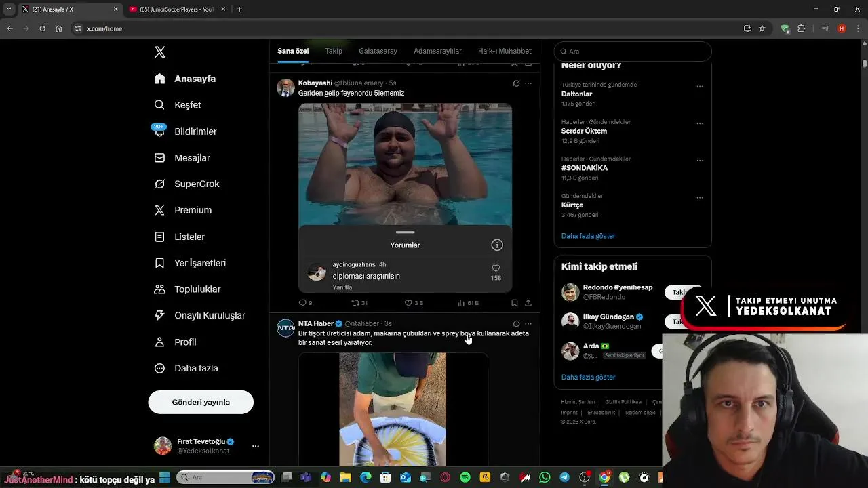Screen dimensions: 868x488
Task: Click the X logo in the sidebar
Action: click(159, 52)
